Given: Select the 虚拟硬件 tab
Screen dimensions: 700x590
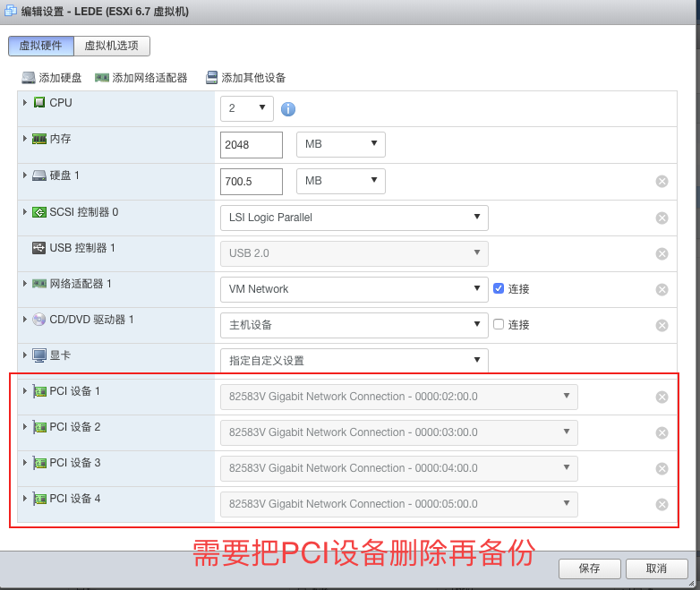Looking at the screenshot, I should tap(41, 46).
